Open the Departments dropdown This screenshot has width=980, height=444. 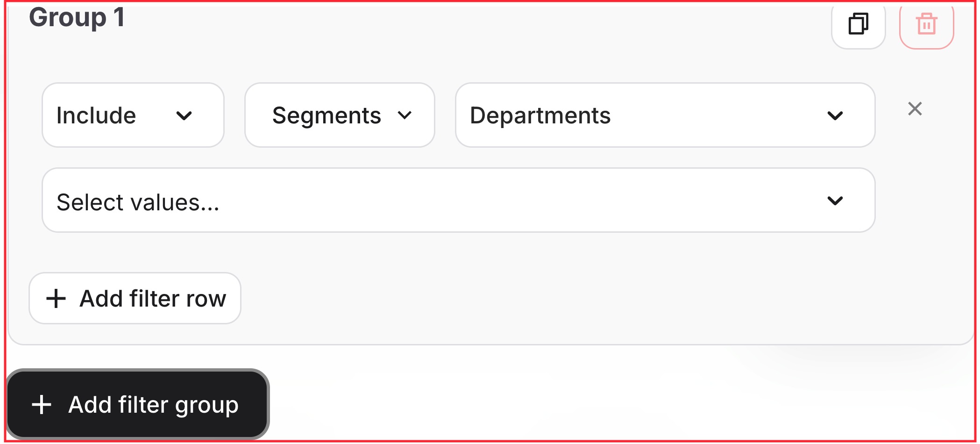[x=665, y=115]
